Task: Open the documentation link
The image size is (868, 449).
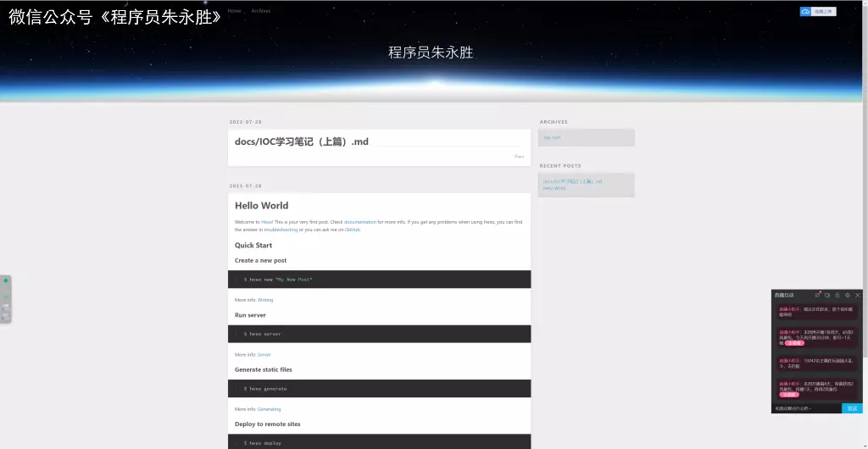Action: point(360,222)
